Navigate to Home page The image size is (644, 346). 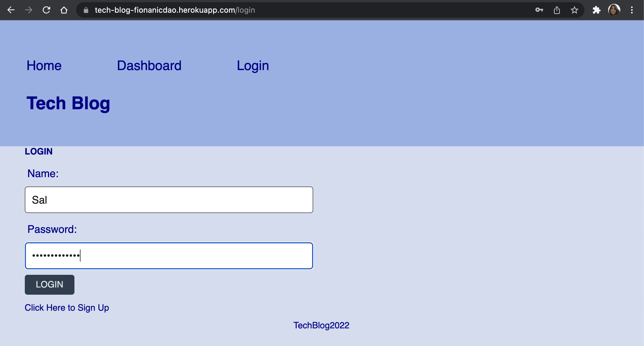44,66
